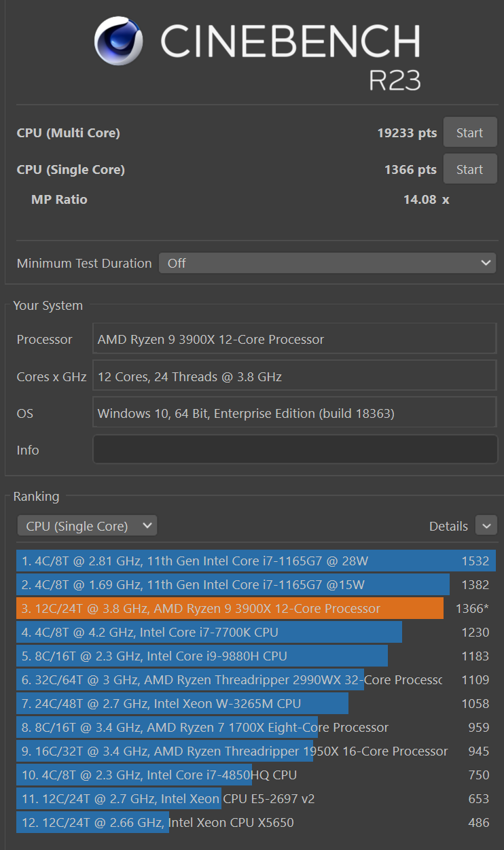Click the Info text field
The image size is (504, 850).
pos(295,450)
